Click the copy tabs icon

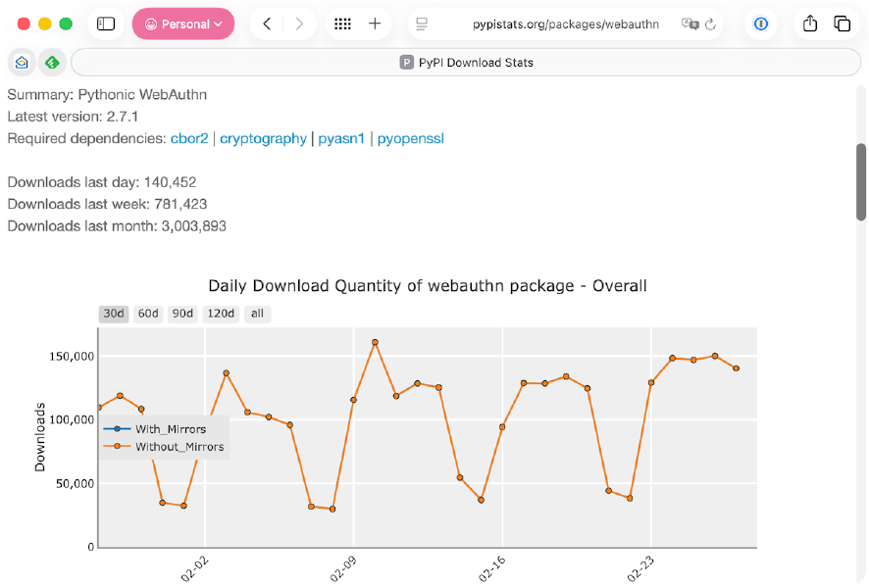pyautogui.click(x=840, y=24)
